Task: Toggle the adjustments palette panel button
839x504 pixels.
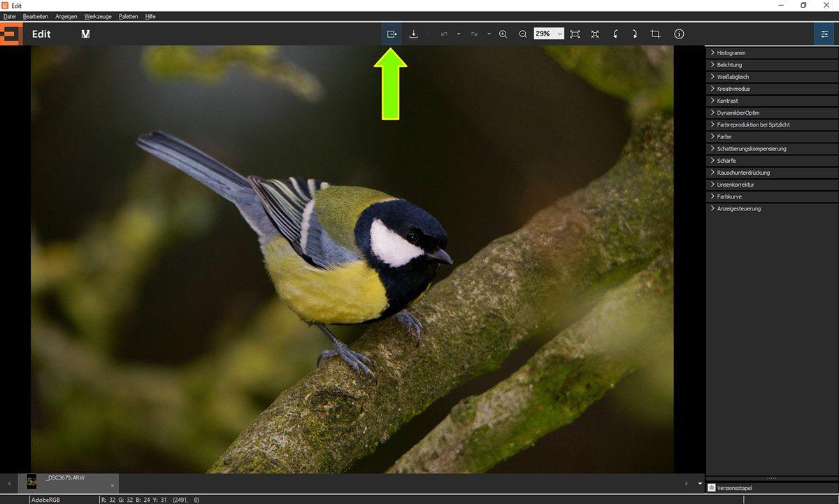Action: pyautogui.click(x=824, y=34)
